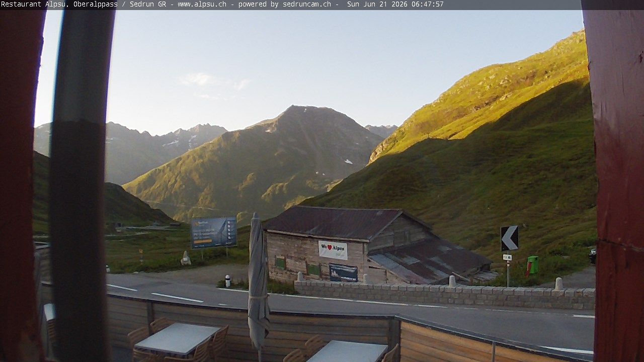Viewport: 644px width, 362px height.
Task: Open the www.alpsu.ch address in the overlay
Action: (202, 4)
